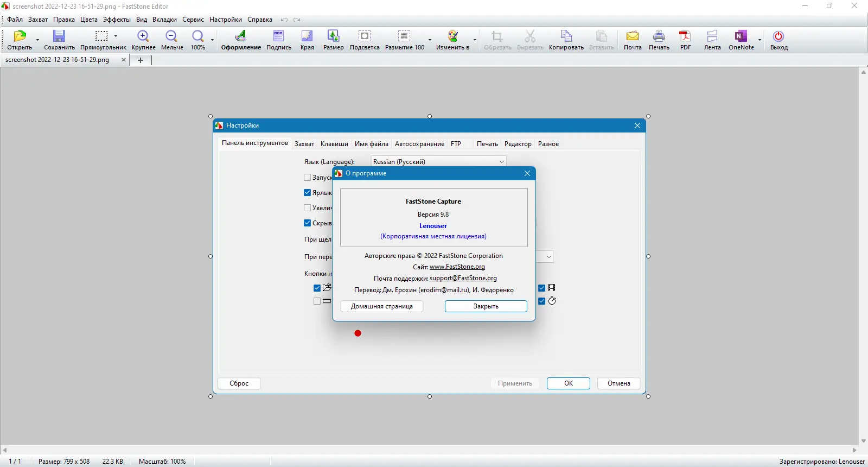Click the pictured Закрыть button

486,306
